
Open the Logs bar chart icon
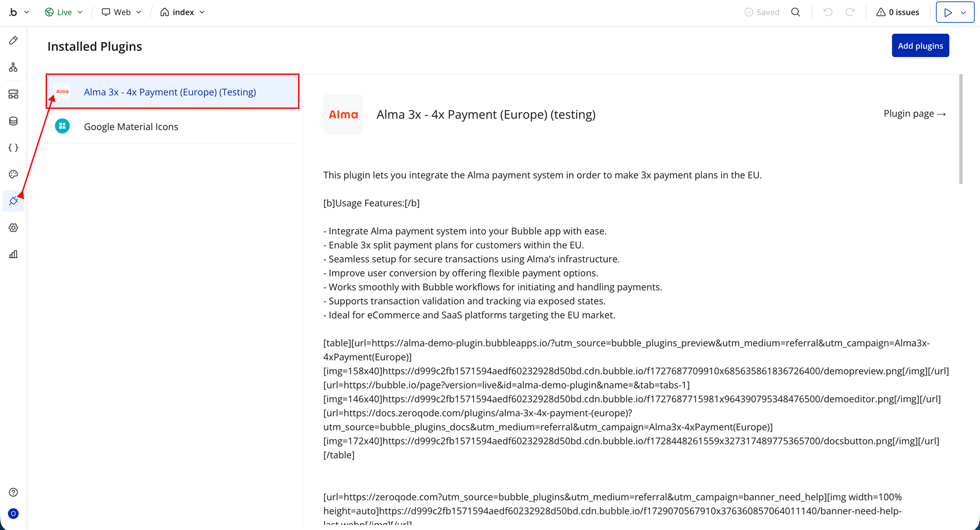point(13,254)
